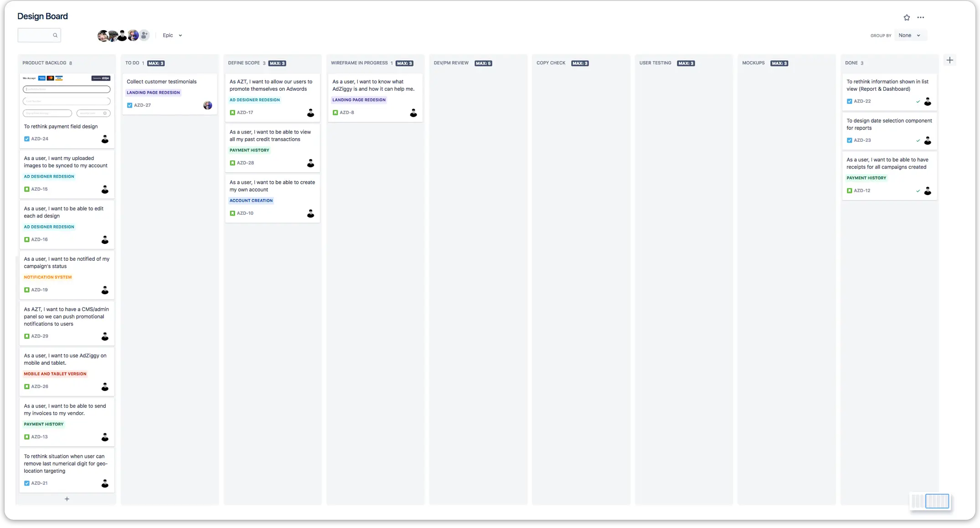Click the Dev/PM Review column header

[x=451, y=63]
